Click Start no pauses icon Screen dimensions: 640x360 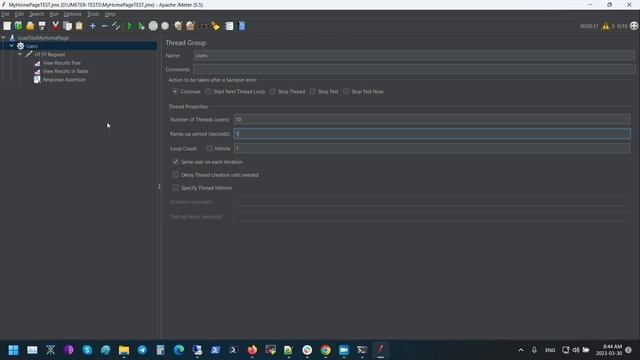pos(141,26)
